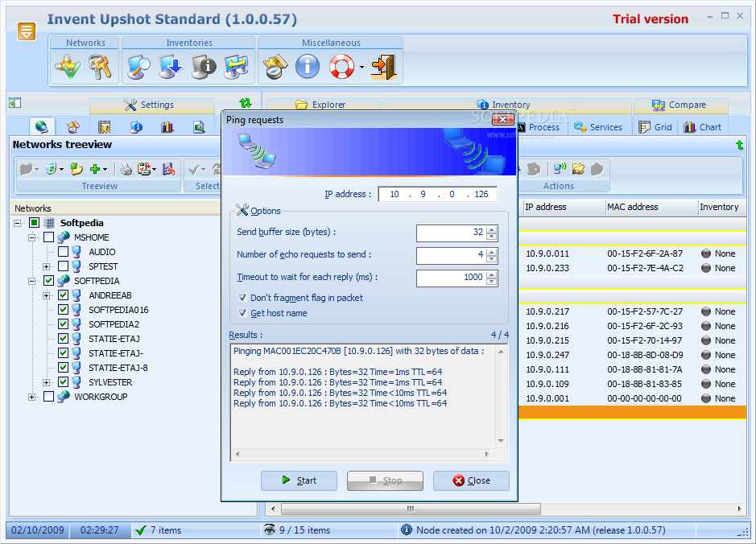Open the Inventory tab
Viewport: 756px width, 544px height.
[x=506, y=105]
